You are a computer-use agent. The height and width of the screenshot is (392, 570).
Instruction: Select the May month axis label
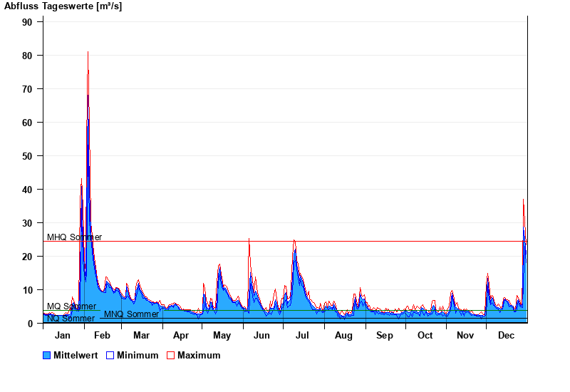(x=222, y=336)
